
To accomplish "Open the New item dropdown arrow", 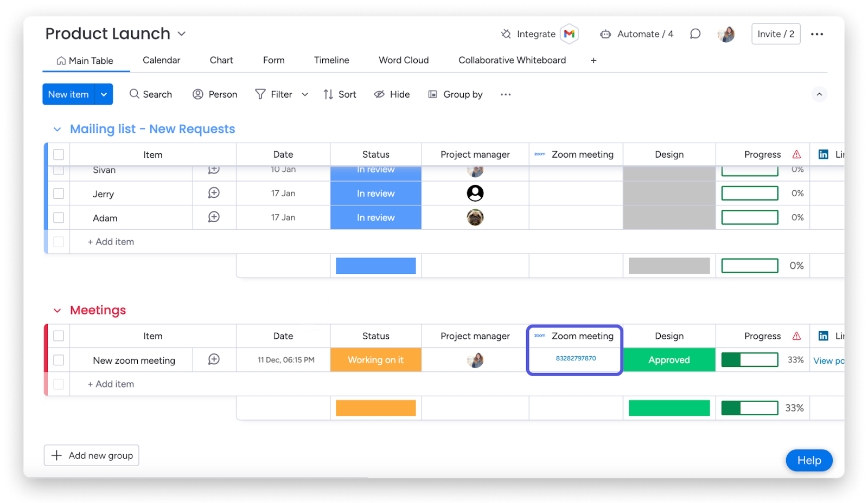I will click(x=104, y=94).
